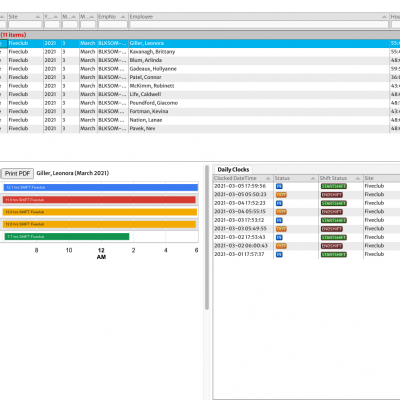Click the ENDSHIFT badge for 2021-03-03 05:49:55
400x400 pixels.
click(332, 229)
